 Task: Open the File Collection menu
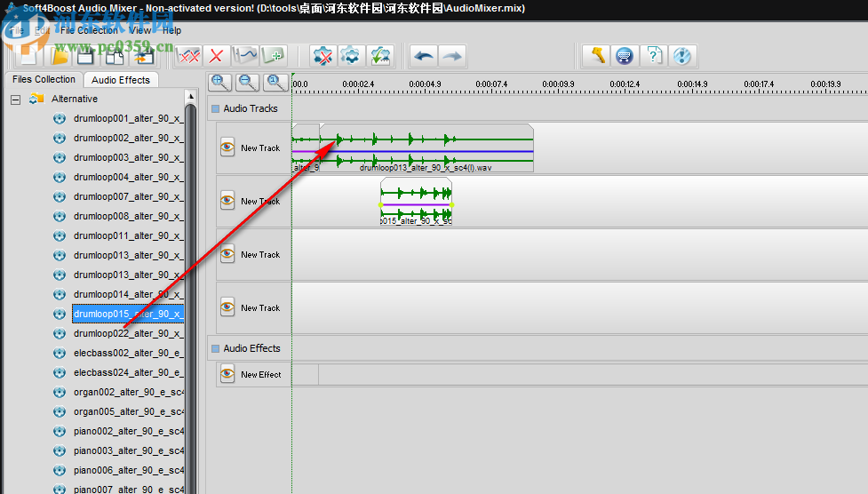pyautogui.click(x=89, y=30)
